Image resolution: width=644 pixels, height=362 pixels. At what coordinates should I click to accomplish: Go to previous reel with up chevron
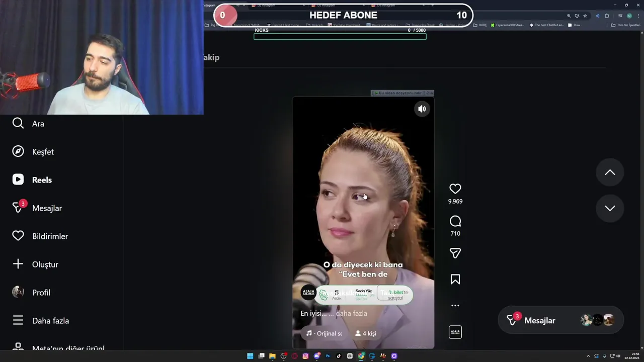coord(610,172)
